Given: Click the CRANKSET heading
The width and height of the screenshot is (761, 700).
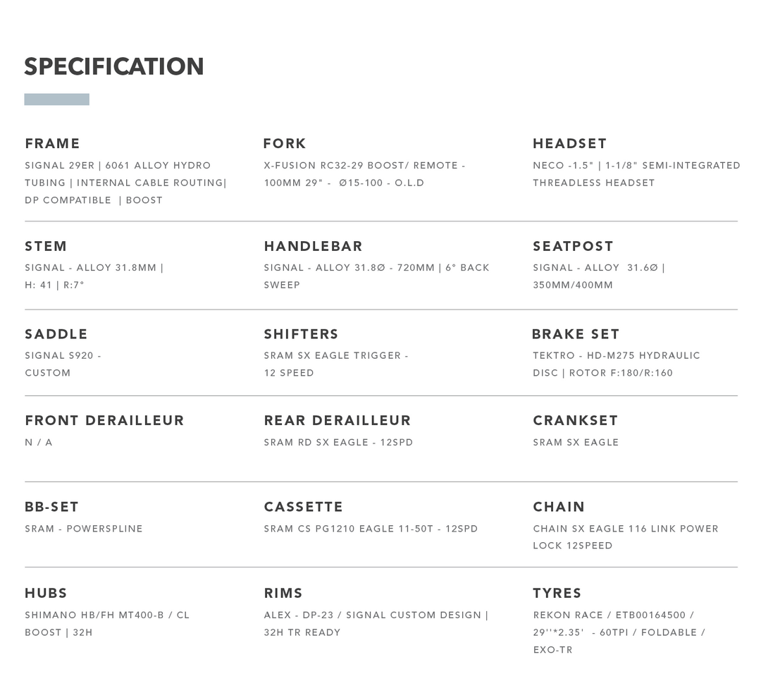Looking at the screenshot, I should [575, 421].
